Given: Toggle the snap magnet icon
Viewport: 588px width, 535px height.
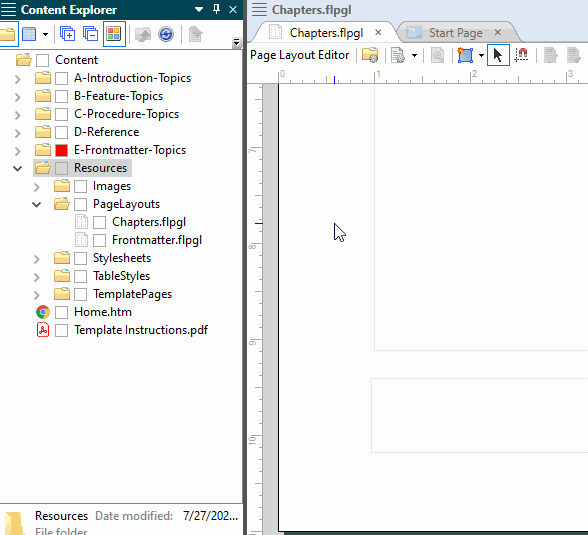Looking at the screenshot, I should point(521,55).
